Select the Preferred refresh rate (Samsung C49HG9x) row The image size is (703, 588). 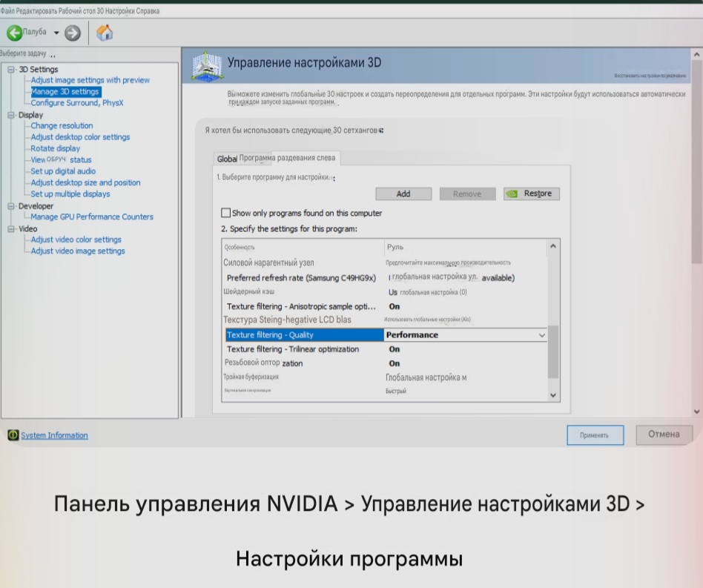(x=385, y=278)
